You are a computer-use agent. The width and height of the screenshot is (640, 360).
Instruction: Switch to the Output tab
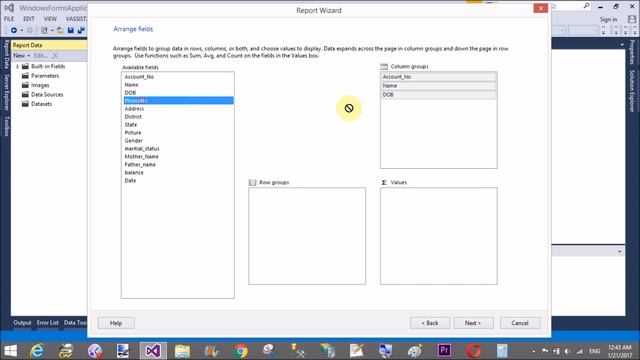click(x=22, y=322)
